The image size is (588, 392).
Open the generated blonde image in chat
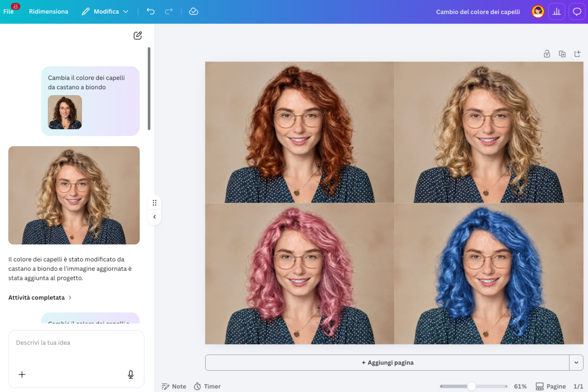74,195
